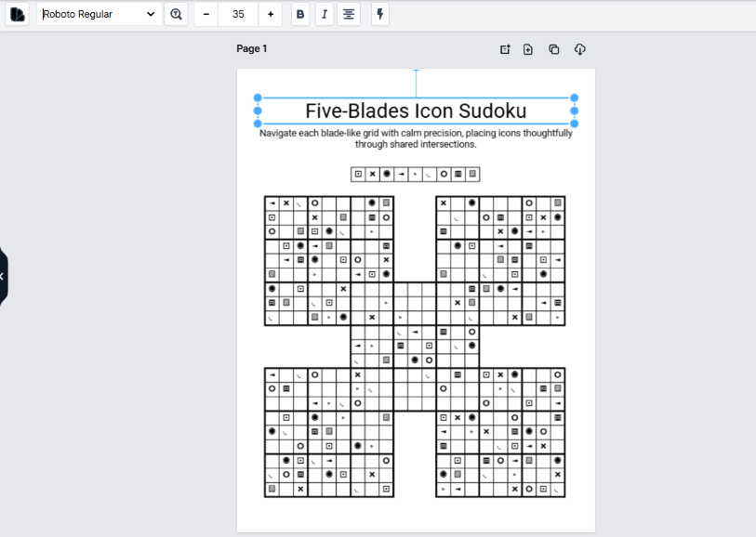This screenshot has height=537, width=756.
Task: Click the duplicate page icon
Action: coord(553,49)
